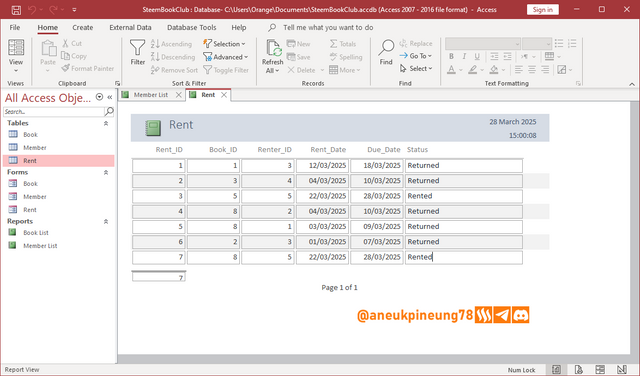
Task: Click the navigation pane search magnifier icon
Action: [109, 111]
